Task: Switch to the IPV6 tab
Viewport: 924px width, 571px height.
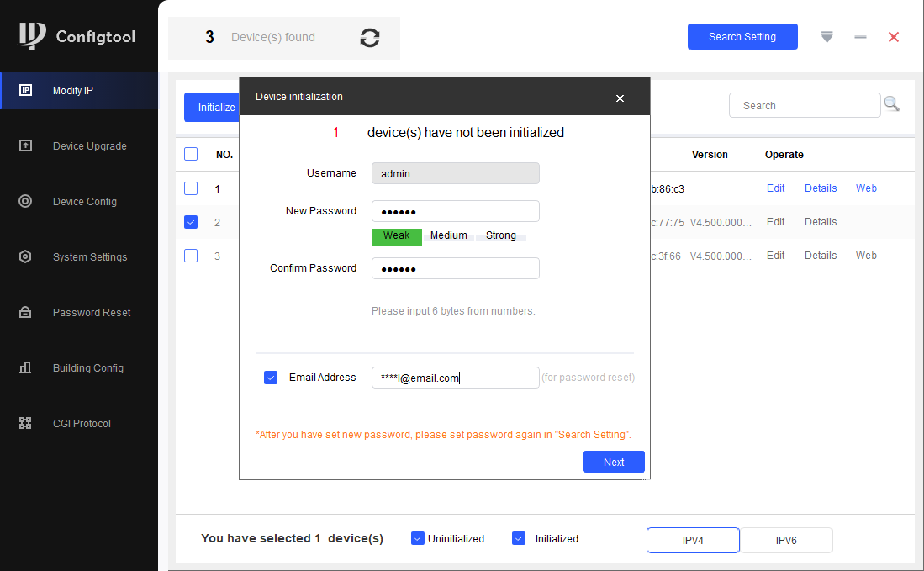Action: pos(786,541)
